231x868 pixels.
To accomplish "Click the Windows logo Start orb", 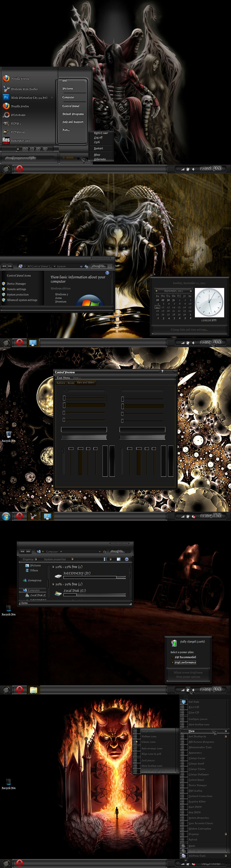I will (x=6, y=516).
